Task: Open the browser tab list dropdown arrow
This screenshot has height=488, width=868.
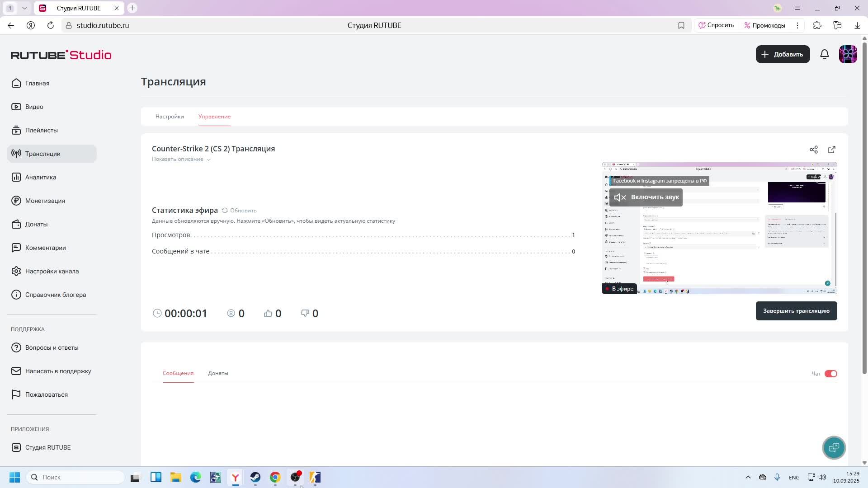Action: [24, 8]
